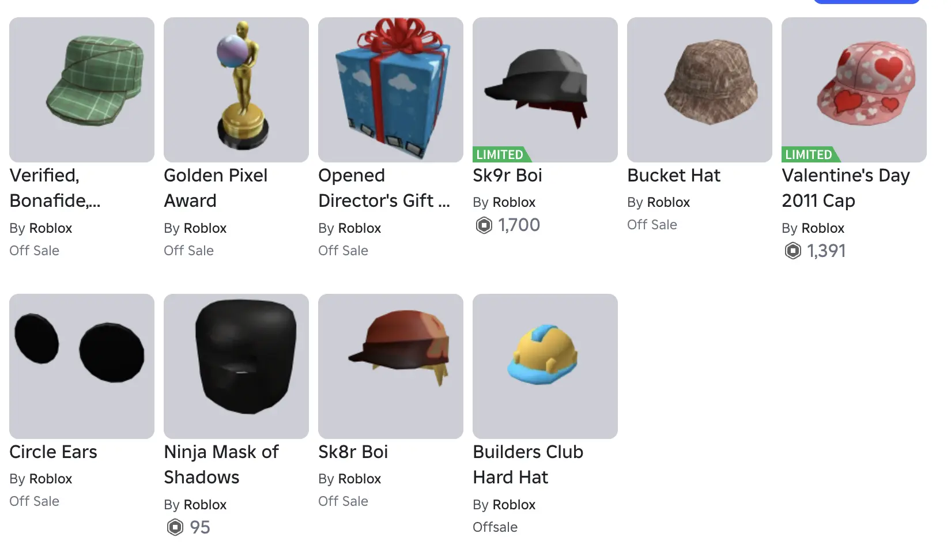
Task: Click the Roblox creator link under Bucket Hat
Action: (x=669, y=202)
